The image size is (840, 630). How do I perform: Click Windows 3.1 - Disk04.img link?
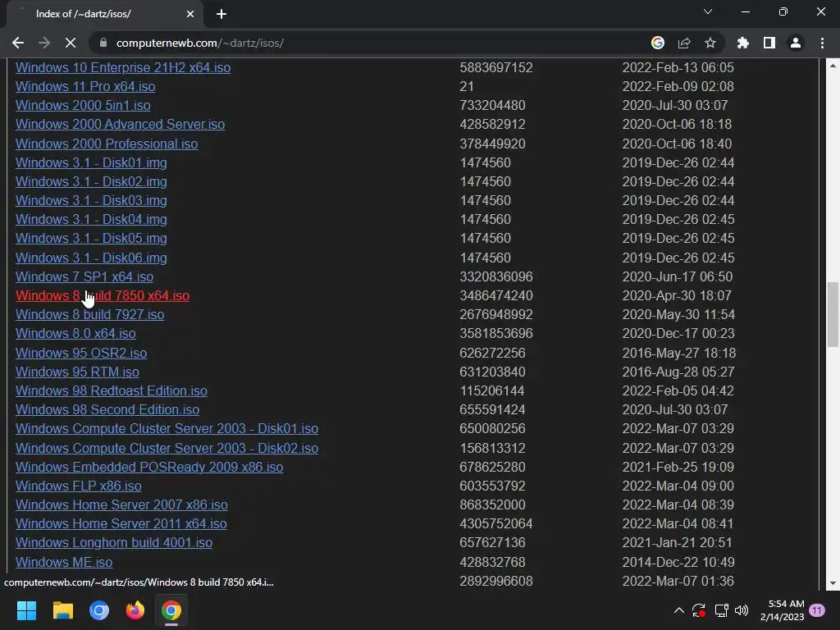(91, 220)
